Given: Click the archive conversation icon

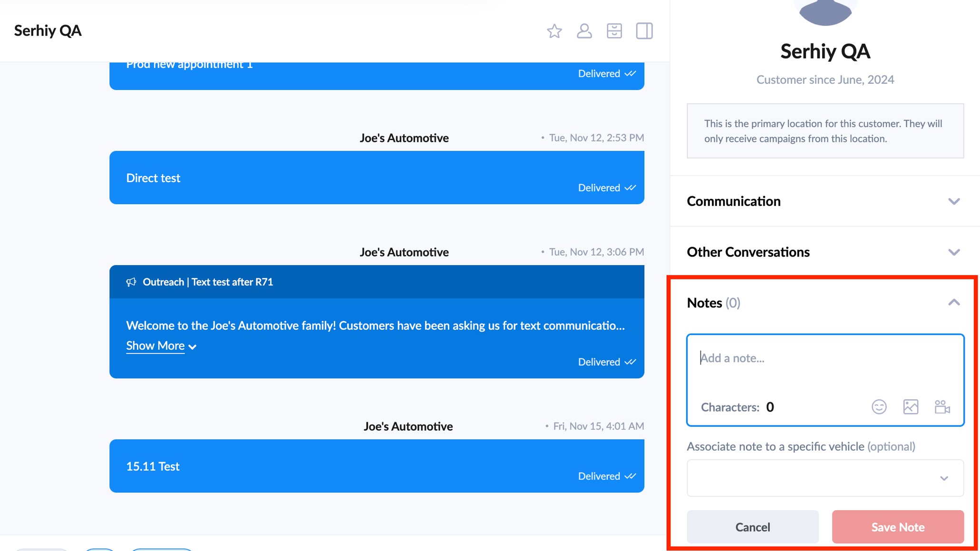Looking at the screenshot, I should pos(614,31).
